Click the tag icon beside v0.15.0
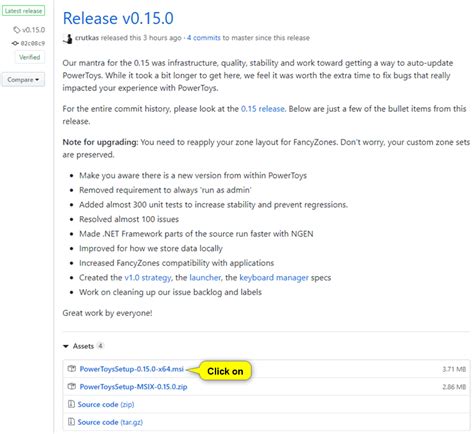Screen dimensions: 474x434 click(16, 30)
